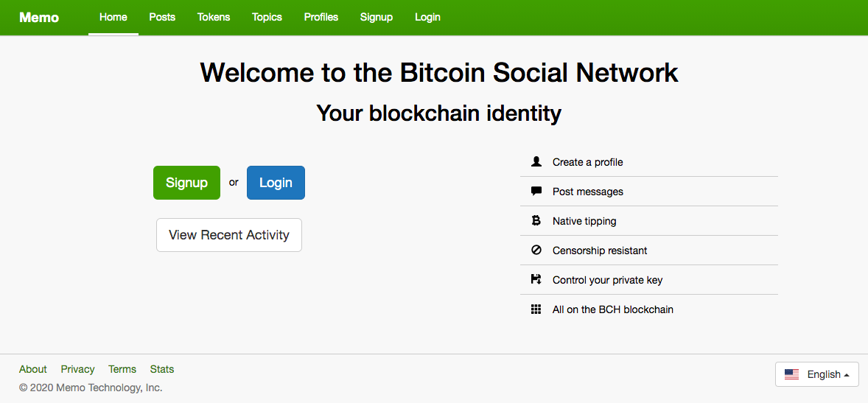Click the US flag icon in language selector

tap(791, 374)
